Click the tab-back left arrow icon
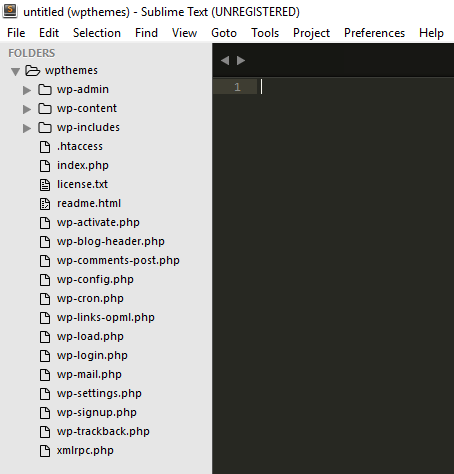Image resolution: width=454 pixels, height=474 pixels. tap(225, 60)
